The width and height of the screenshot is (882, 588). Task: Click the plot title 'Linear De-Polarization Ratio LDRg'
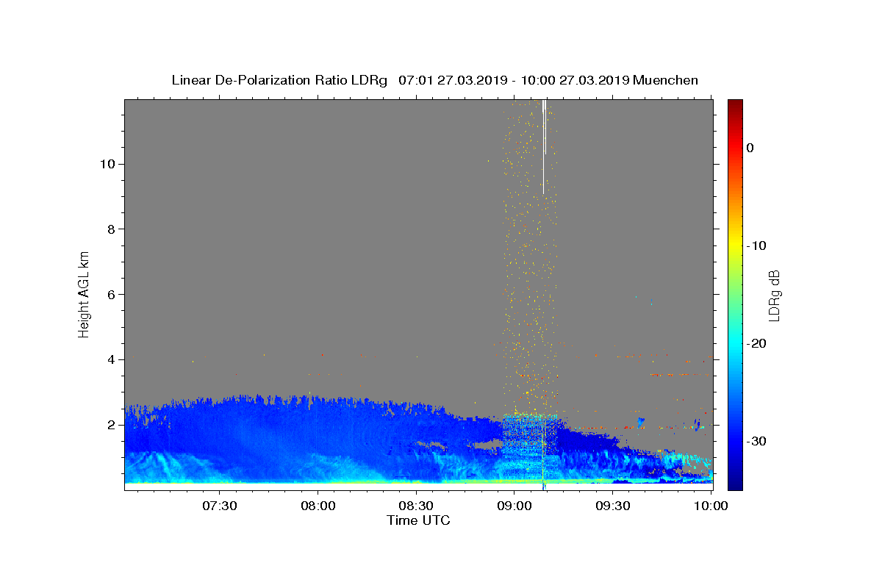click(x=279, y=80)
